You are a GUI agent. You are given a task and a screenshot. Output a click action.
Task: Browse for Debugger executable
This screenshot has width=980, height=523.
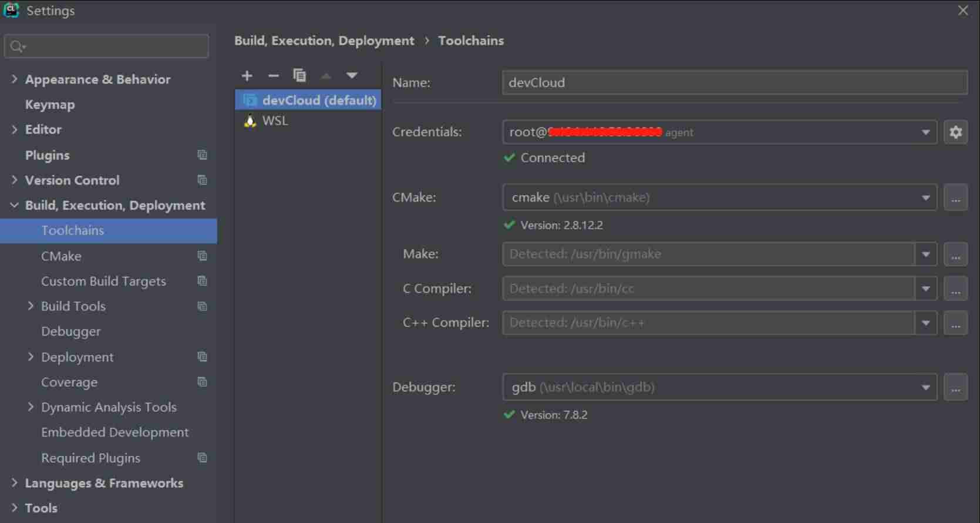[956, 387]
